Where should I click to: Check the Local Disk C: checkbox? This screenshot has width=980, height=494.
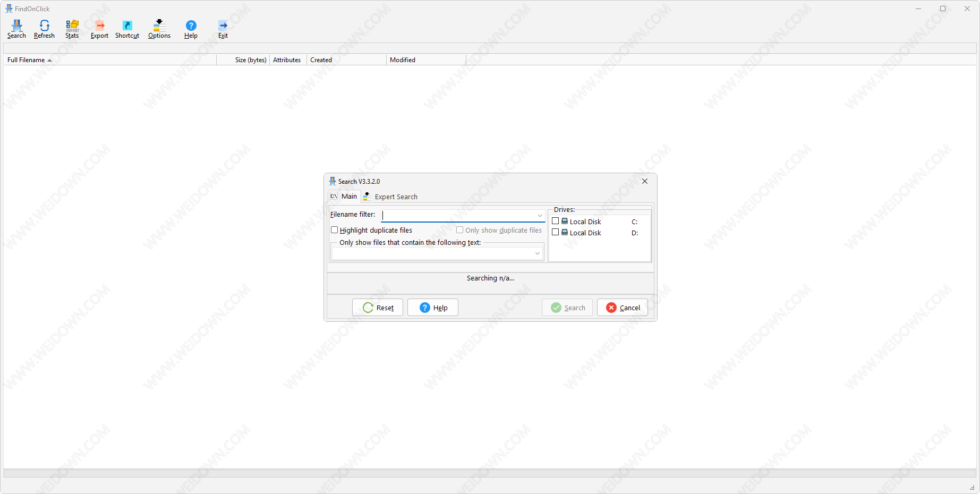click(555, 221)
